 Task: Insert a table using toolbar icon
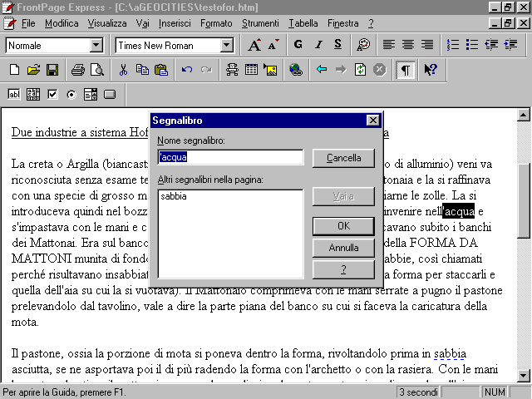coord(251,70)
